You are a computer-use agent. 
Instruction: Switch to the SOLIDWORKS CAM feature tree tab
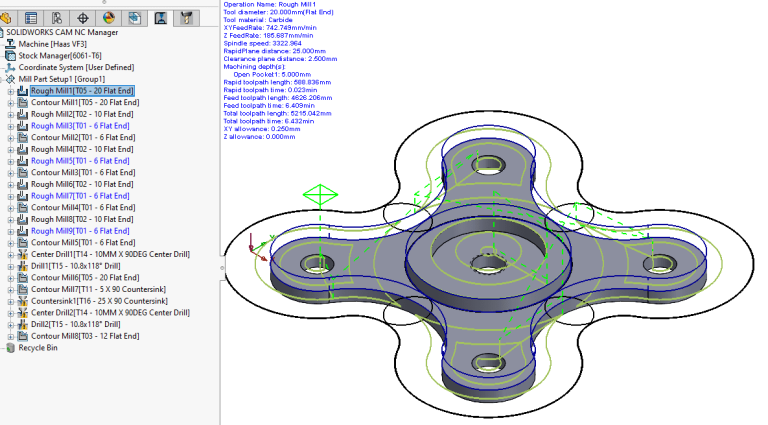(135, 18)
